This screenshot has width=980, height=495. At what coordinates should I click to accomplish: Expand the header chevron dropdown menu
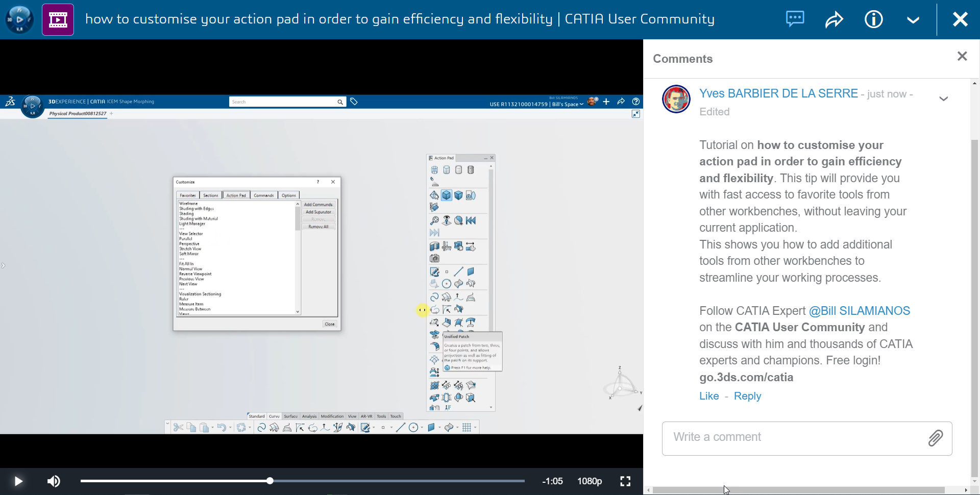(x=913, y=20)
